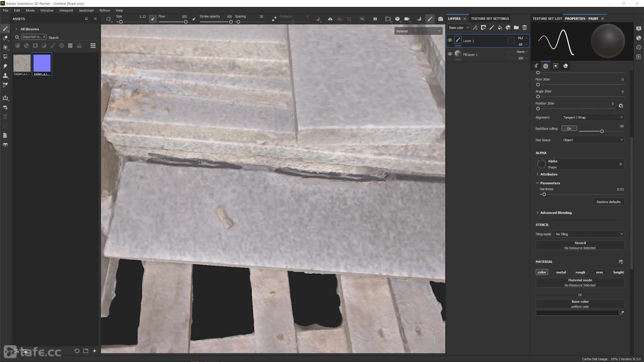Toggle size pen pressure icon
The width and height of the screenshot is (644, 362).
[153, 19]
